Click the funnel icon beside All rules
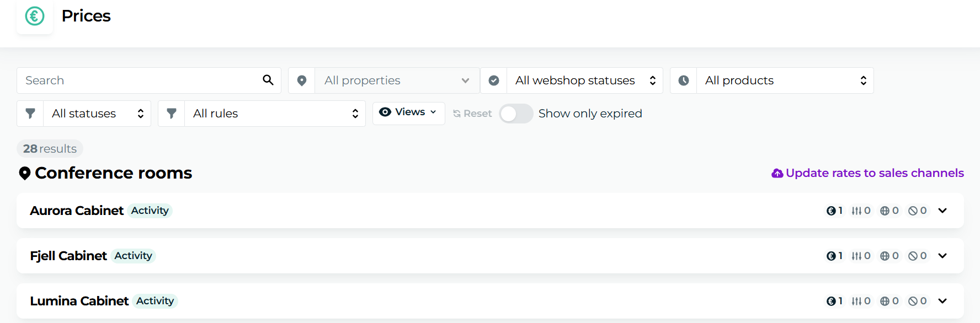Viewport: 980px width, 323px height. (x=172, y=114)
